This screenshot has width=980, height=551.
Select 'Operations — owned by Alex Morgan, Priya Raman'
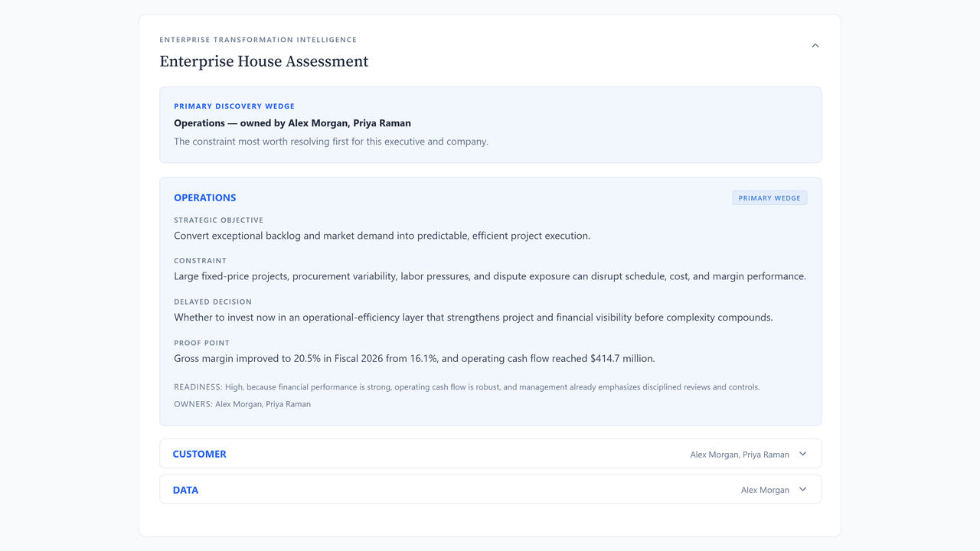point(292,122)
